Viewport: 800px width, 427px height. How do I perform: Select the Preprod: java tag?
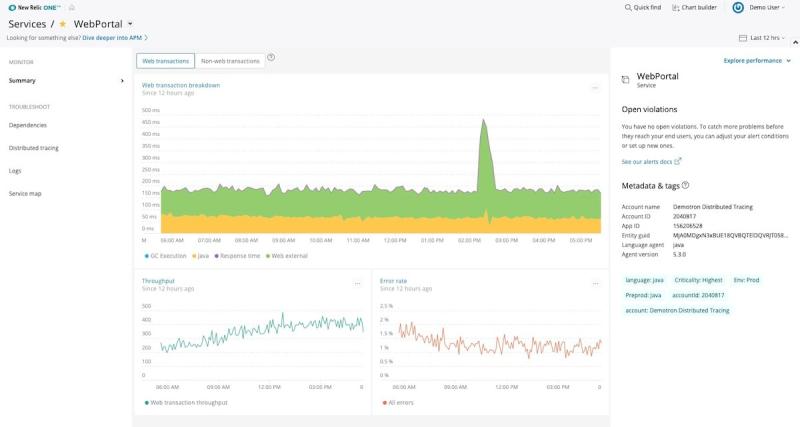(643, 295)
